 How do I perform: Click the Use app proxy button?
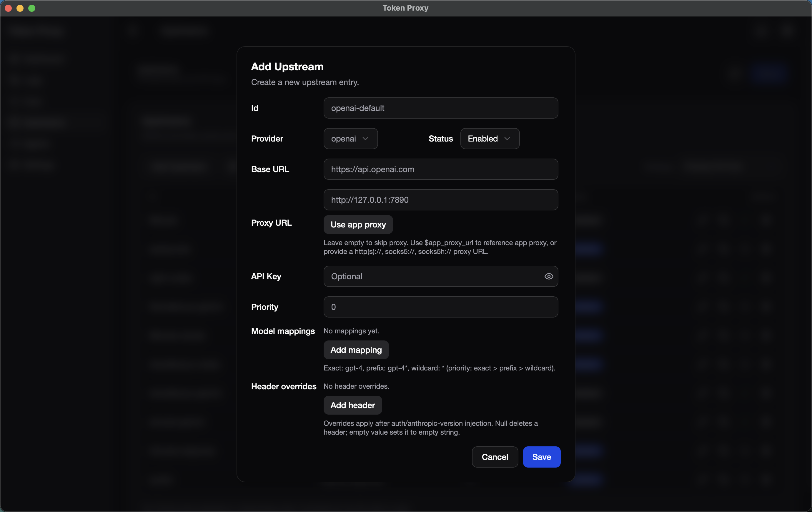pyautogui.click(x=357, y=225)
